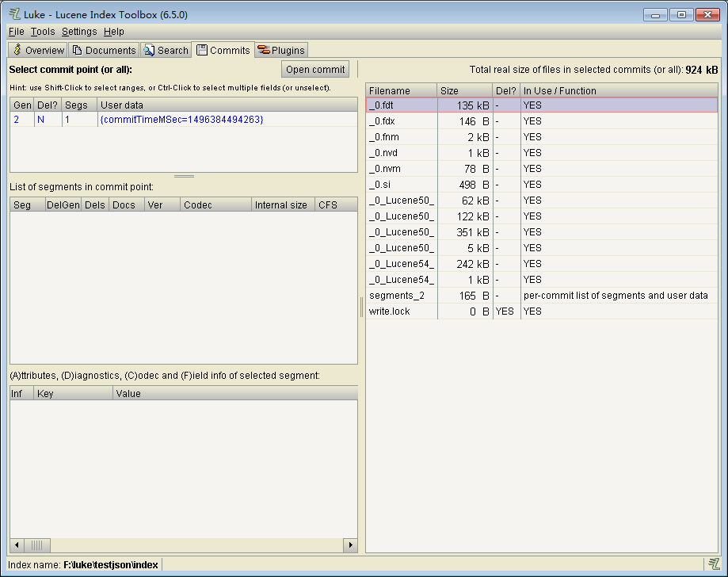This screenshot has width=728, height=577.
Task: Select the _0.fdx file row
Action: point(542,121)
